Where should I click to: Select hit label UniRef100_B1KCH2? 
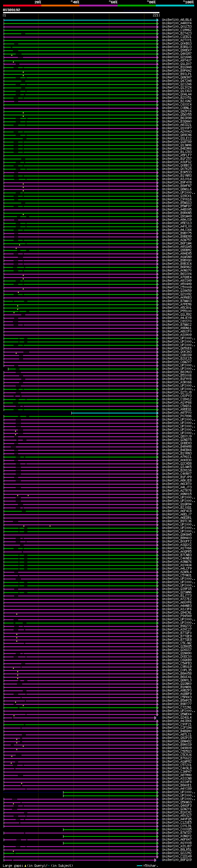(x=176, y=812)
